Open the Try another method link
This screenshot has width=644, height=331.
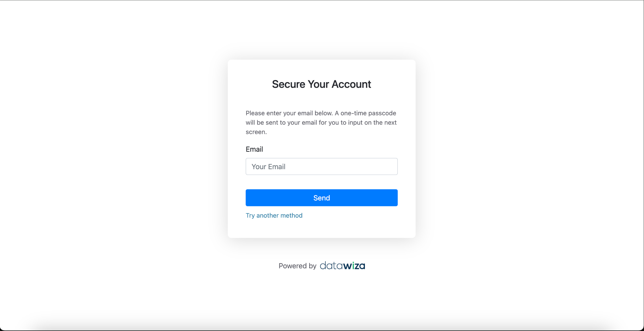tap(274, 215)
